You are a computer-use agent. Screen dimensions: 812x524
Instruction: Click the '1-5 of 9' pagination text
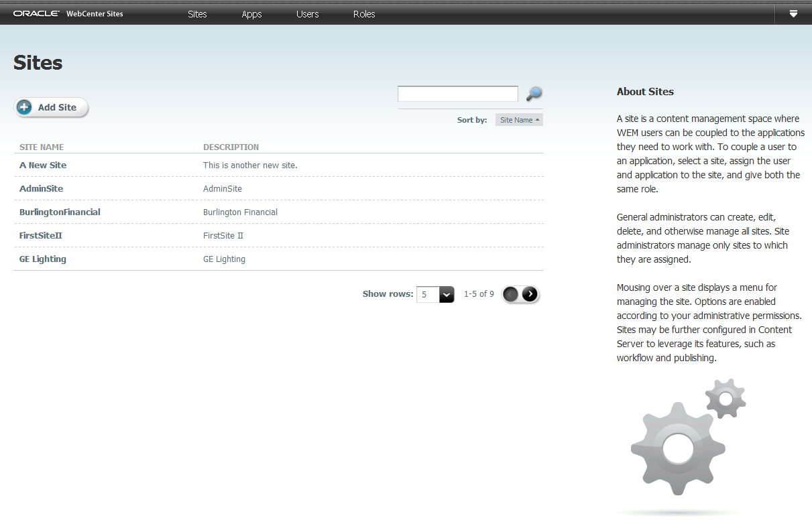(479, 294)
